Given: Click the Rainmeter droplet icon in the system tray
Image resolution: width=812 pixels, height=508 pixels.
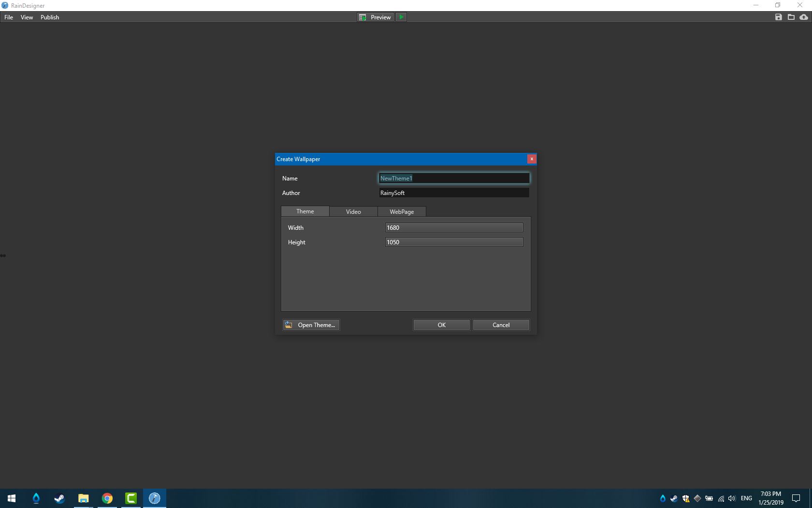Looking at the screenshot, I should 663,498.
